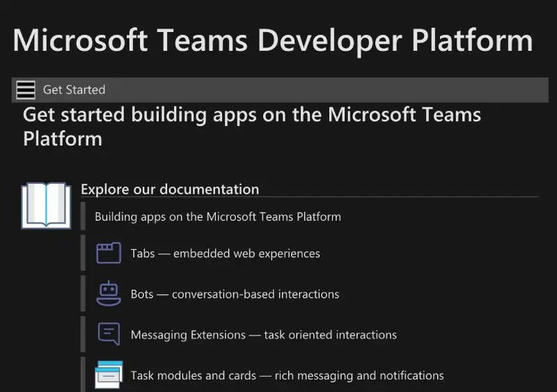This screenshot has height=392, width=557.
Task: Open Tabs — embedded web experiences link
Action: [x=225, y=253]
